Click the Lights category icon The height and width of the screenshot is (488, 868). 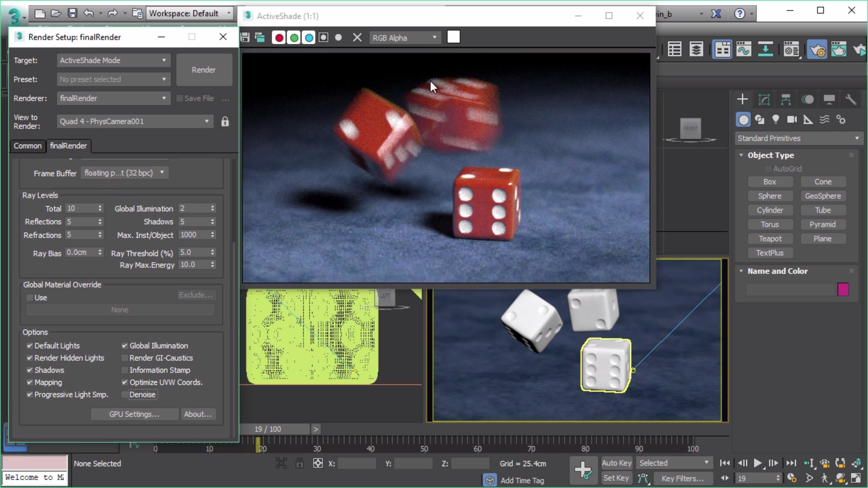click(x=776, y=119)
